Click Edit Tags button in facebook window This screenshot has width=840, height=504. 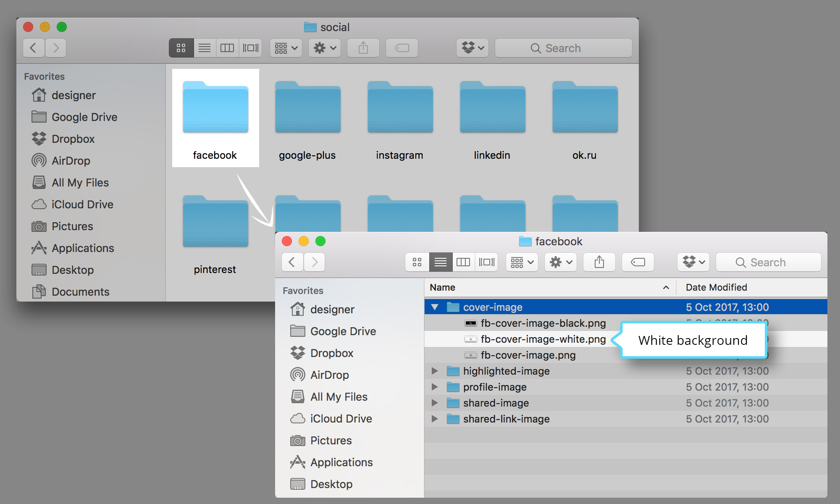(x=638, y=262)
